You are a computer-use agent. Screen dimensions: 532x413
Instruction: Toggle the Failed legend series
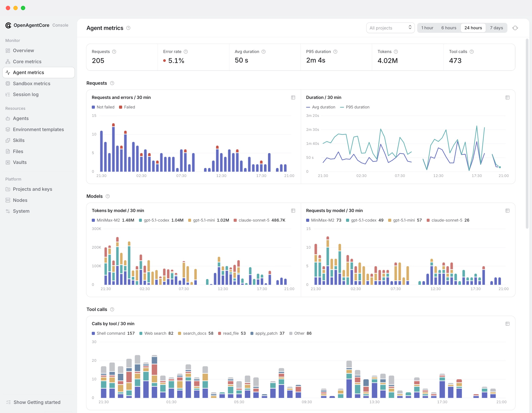pyautogui.click(x=127, y=107)
